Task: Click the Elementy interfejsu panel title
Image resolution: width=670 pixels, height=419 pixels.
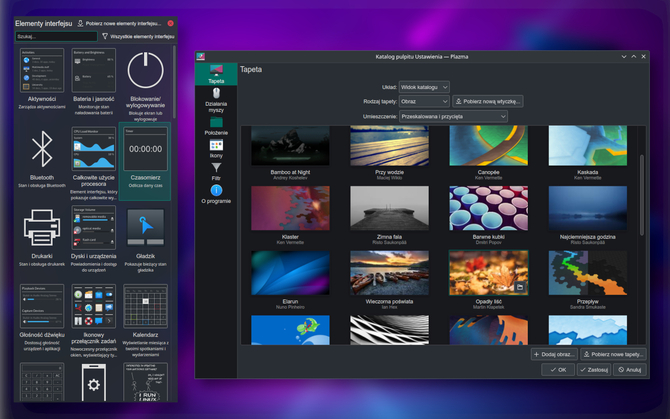Action: pyautogui.click(x=44, y=23)
